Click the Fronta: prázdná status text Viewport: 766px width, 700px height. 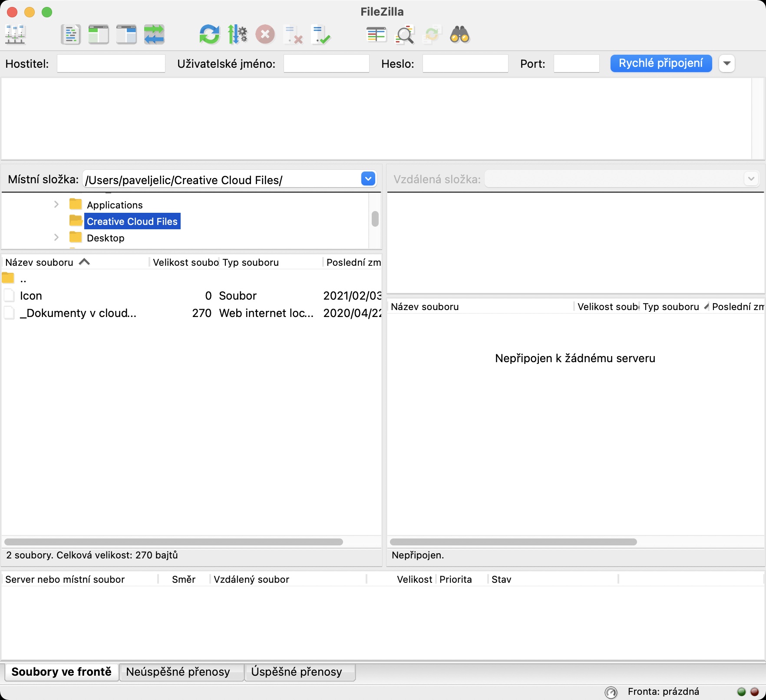(664, 692)
